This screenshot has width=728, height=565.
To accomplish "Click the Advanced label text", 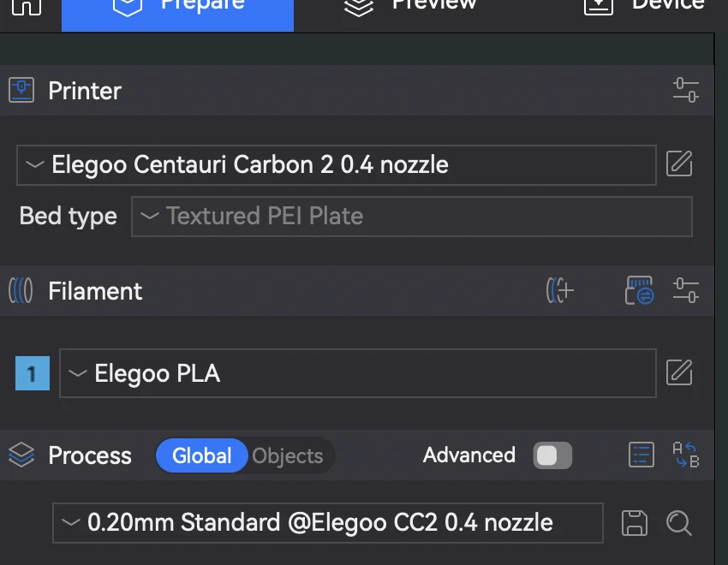I will (469, 455).
